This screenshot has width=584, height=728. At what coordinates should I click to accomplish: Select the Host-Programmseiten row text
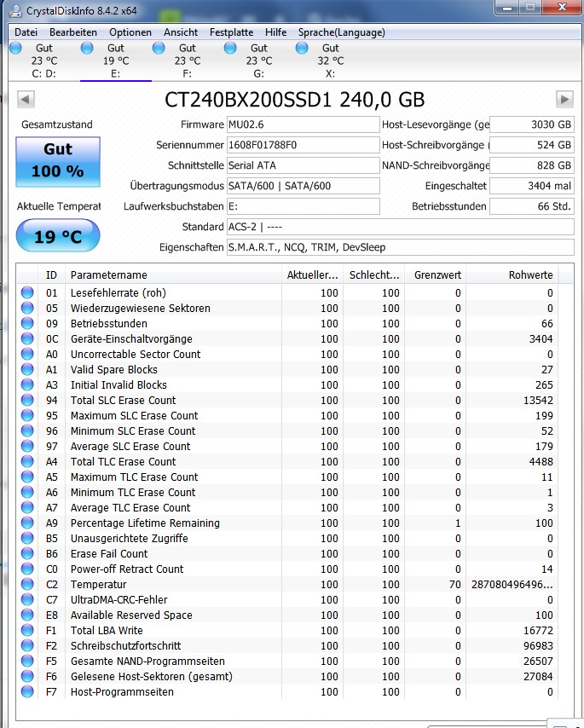[x=122, y=691]
